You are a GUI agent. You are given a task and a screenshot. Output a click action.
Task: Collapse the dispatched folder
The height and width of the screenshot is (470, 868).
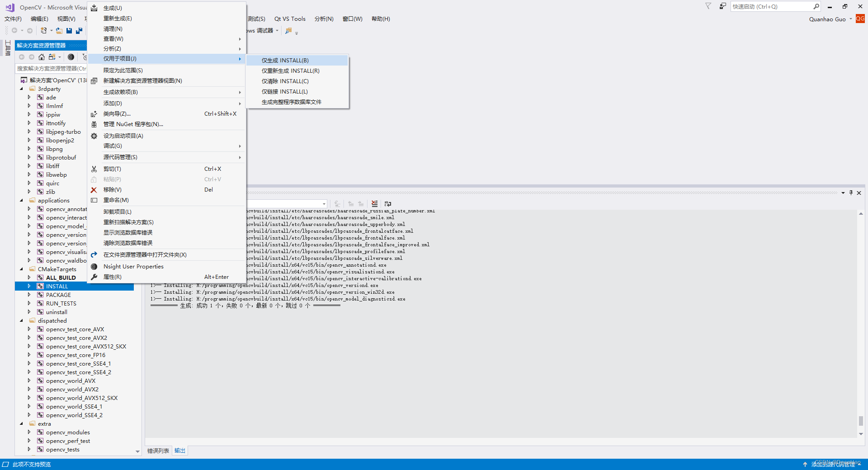point(21,321)
